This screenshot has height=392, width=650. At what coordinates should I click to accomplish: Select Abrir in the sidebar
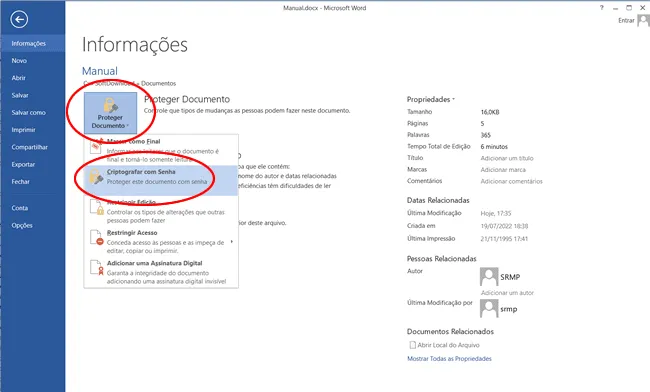(33, 78)
